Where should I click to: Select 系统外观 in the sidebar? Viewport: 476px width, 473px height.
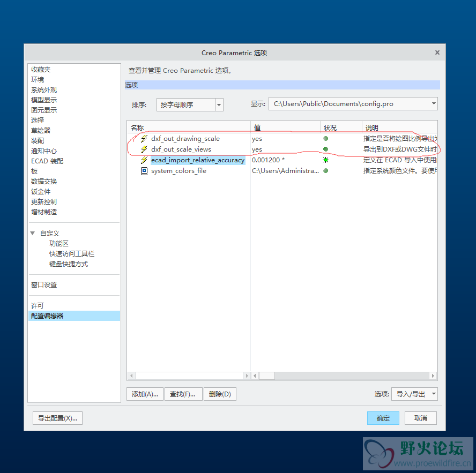click(44, 90)
